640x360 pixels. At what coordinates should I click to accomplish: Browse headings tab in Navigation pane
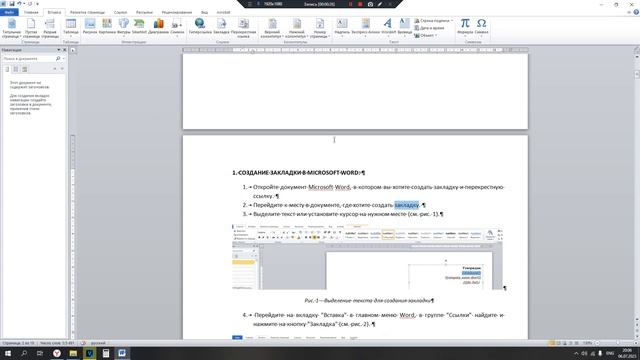7,69
